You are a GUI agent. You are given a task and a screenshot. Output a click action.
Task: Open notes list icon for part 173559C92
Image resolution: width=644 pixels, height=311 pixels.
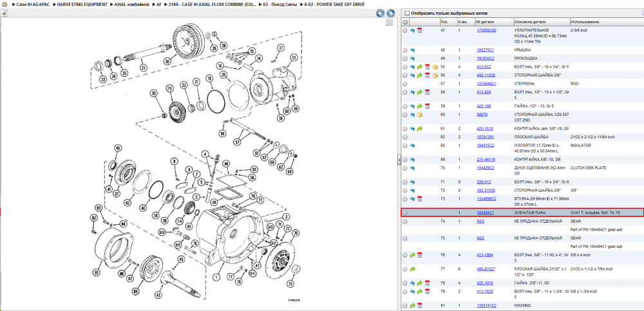(420, 30)
